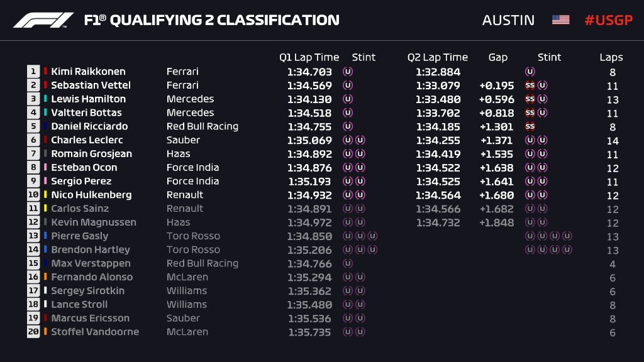Click Vettel's Q2 supersoft tyre icon
Screen dimensions: 644x362
[x=530, y=85]
